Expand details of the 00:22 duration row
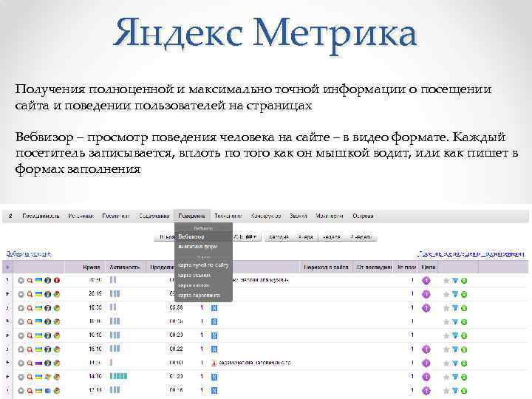Image resolution: width=532 pixels, height=399 pixels. click(7, 349)
